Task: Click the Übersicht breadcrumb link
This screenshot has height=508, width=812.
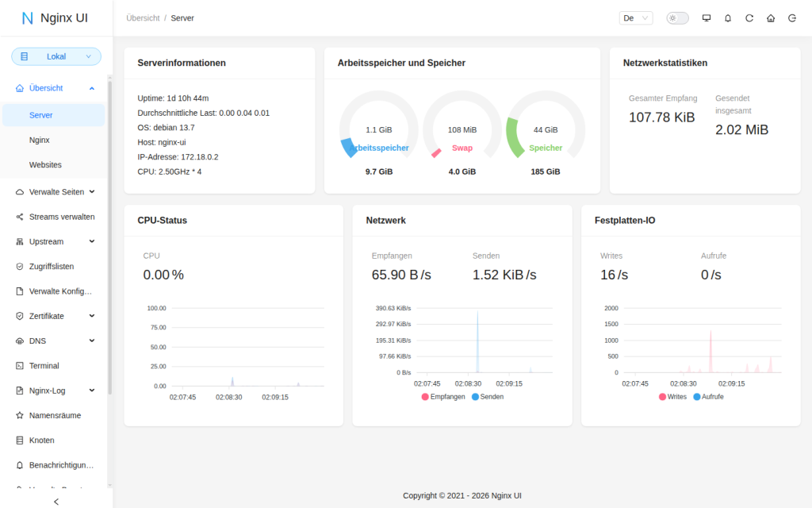Action: 143,18
